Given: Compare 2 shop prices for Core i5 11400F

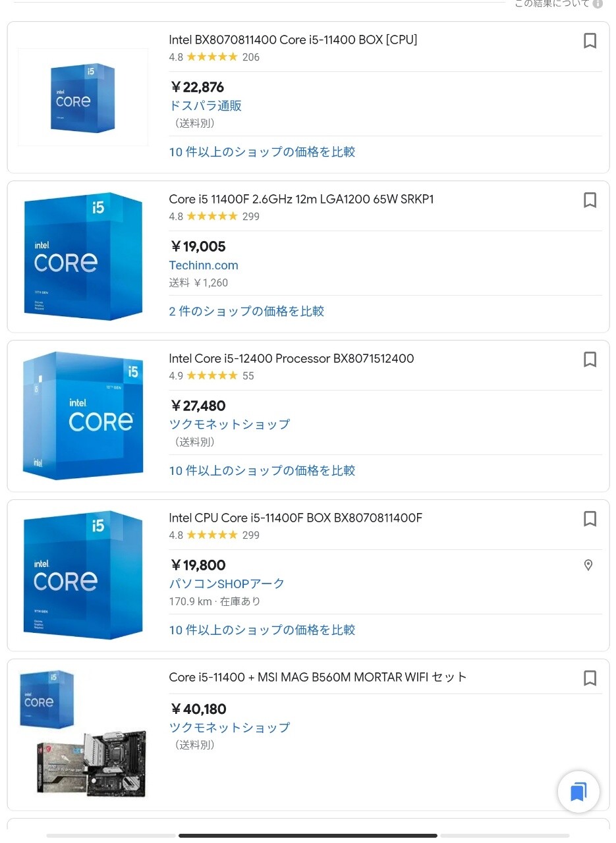Looking at the screenshot, I should pos(246,312).
